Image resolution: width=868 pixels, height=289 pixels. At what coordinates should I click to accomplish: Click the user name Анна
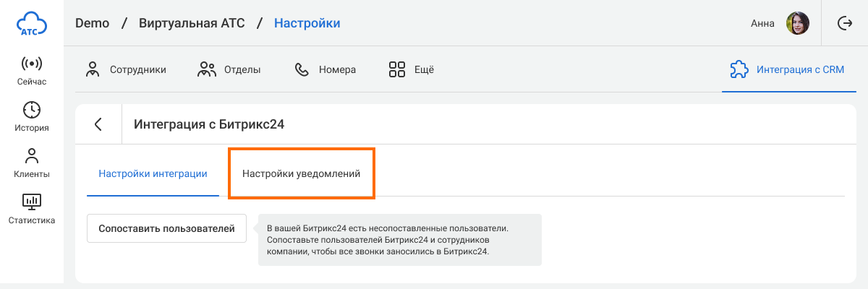click(762, 24)
